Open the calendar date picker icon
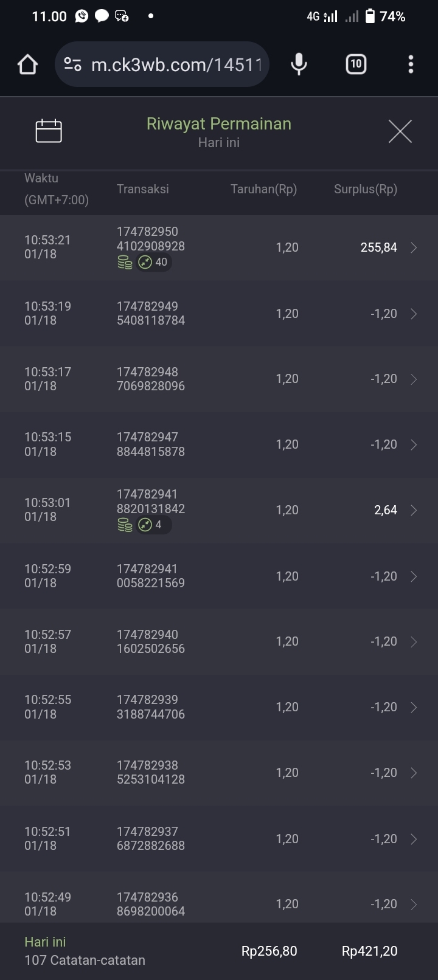This screenshot has height=980, width=438. pyautogui.click(x=49, y=131)
